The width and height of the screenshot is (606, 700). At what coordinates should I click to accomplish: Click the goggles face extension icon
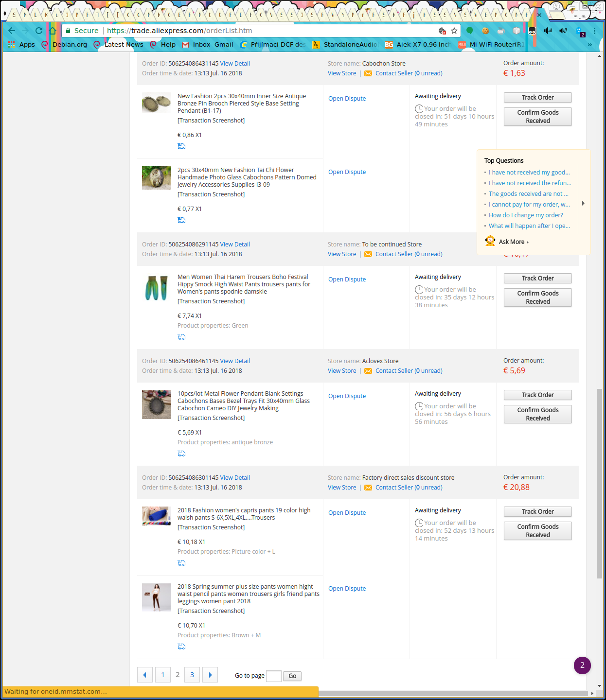[532, 31]
